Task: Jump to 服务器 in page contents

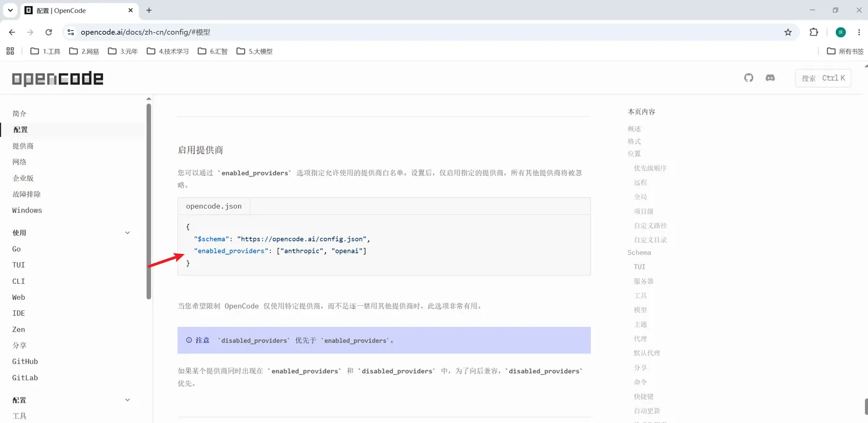Action: pos(644,281)
